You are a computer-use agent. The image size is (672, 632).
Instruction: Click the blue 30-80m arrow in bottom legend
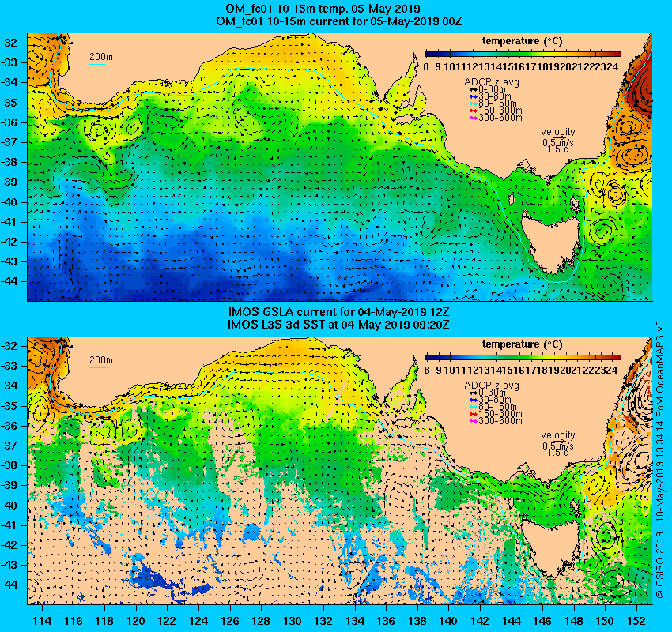[x=473, y=400]
